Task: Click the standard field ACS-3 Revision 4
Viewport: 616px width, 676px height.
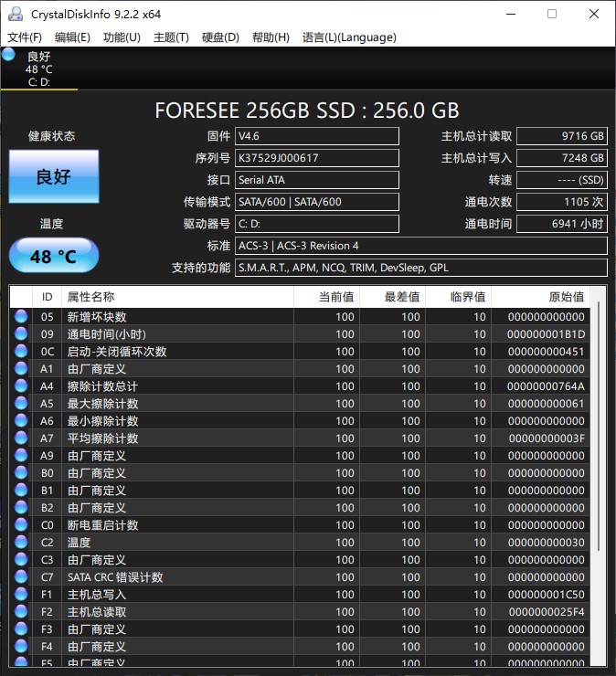Action: (x=421, y=246)
